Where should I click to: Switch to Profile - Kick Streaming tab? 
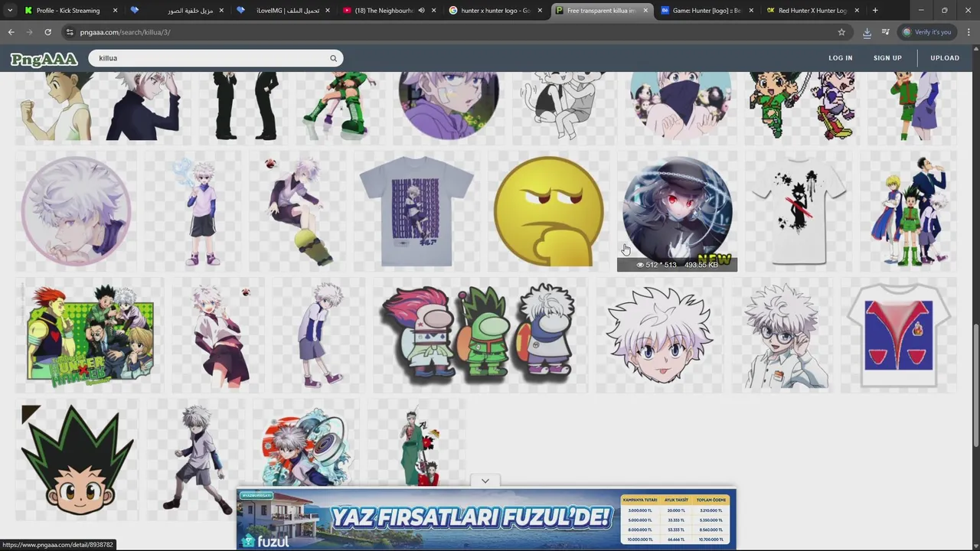[69, 11]
